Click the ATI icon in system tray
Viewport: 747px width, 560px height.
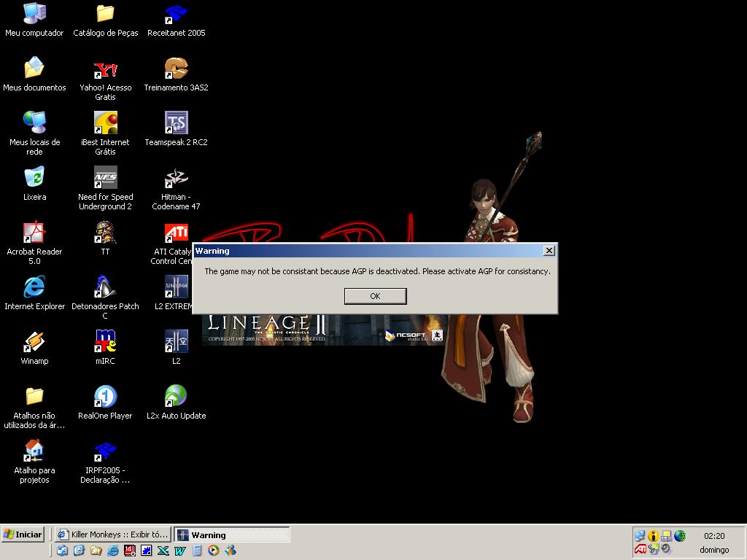[640, 549]
